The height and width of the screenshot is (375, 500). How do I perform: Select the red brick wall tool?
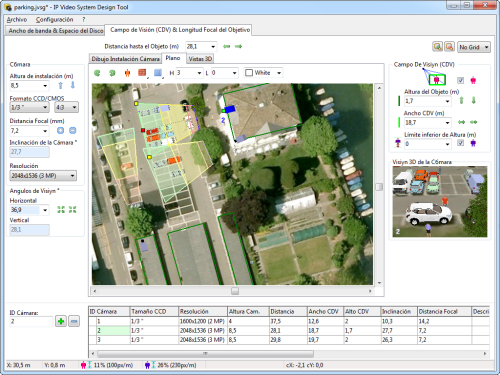(142, 73)
